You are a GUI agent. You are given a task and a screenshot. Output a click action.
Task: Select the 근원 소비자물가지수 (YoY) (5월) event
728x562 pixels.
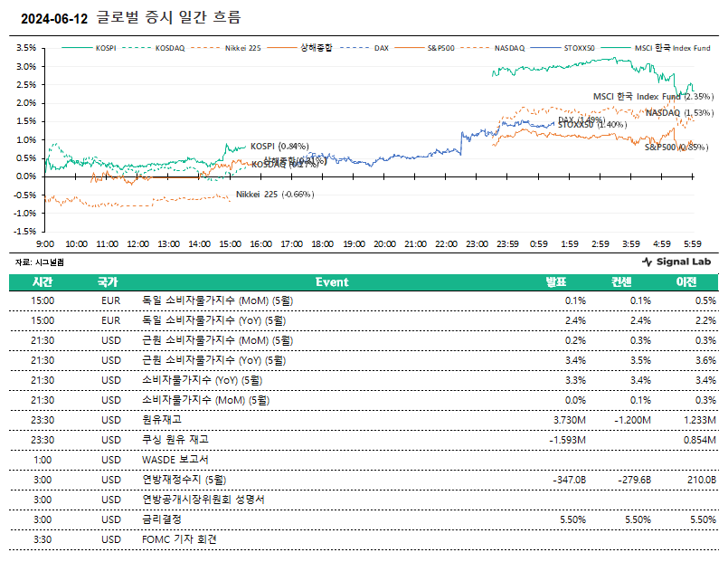coord(214,360)
